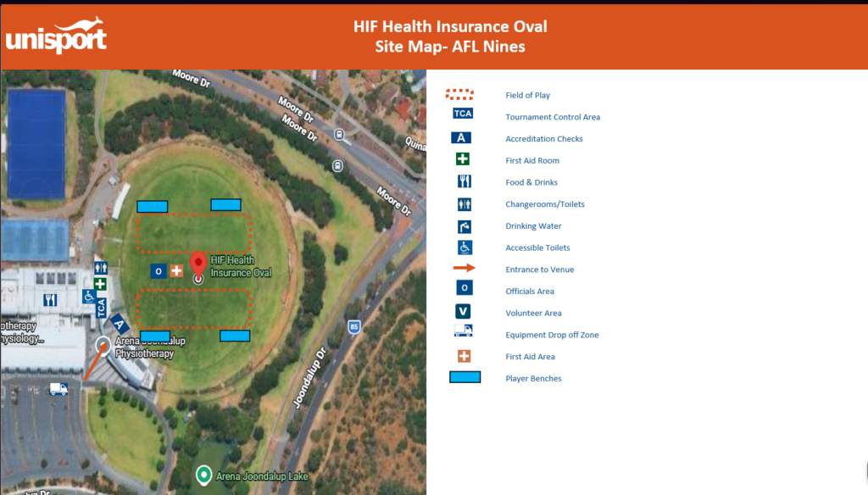
Task: Click the 'Equipment Drop off Zone' legend label
Action: pos(552,335)
